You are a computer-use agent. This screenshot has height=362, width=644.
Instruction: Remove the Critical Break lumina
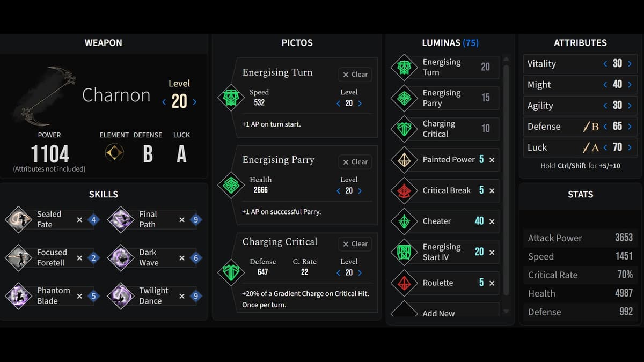(x=492, y=190)
